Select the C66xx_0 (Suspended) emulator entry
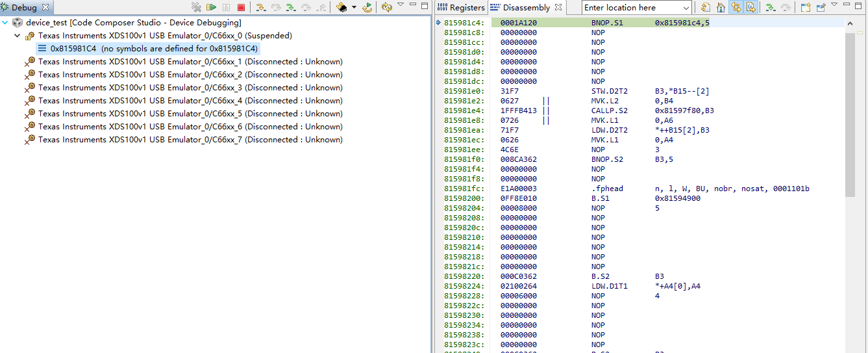The image size is (868, 353). point(165,36)
